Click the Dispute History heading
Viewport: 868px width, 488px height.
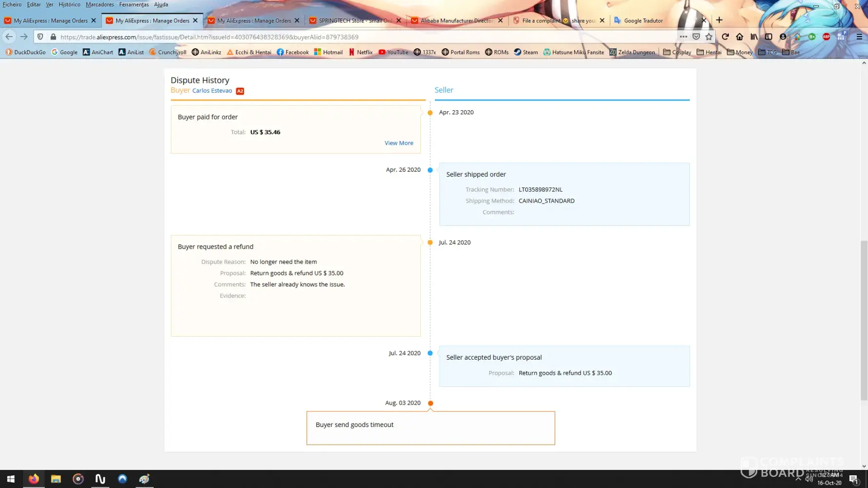pyautogui.click(x=200, y=80)
